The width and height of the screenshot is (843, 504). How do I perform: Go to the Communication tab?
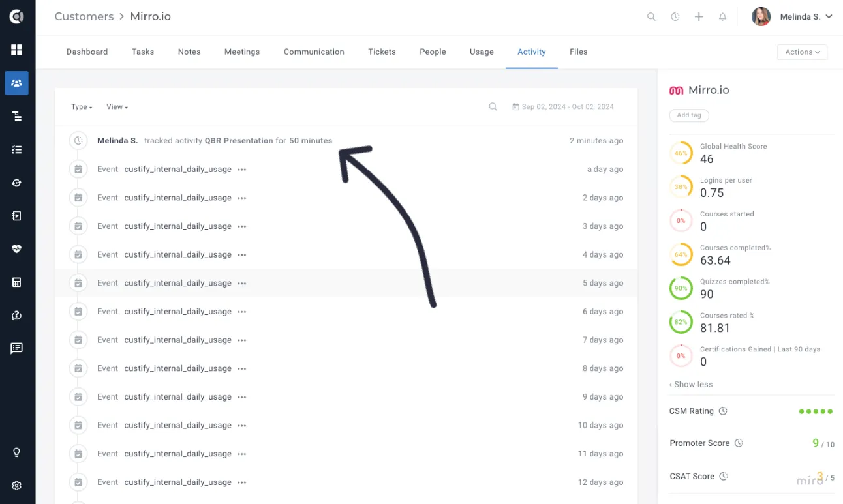314,52
